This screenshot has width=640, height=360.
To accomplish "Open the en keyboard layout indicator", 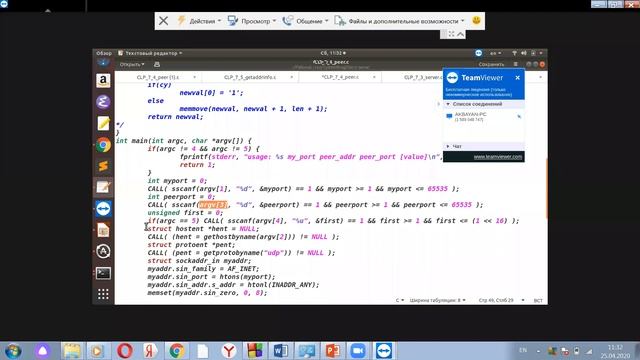I will point(495,53).
